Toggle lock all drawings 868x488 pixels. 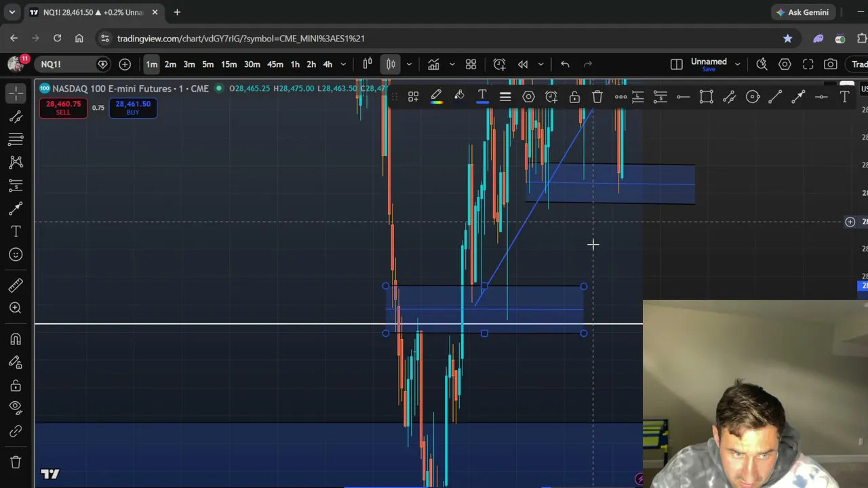pyautogui.click(x=16, y=386)
